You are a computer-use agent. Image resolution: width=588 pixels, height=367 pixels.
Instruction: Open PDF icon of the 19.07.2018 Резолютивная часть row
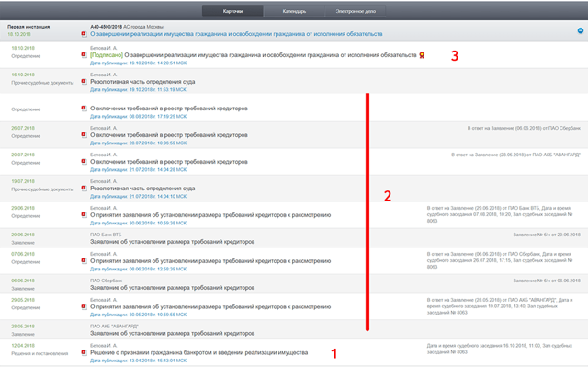click(x=84, y=189)
